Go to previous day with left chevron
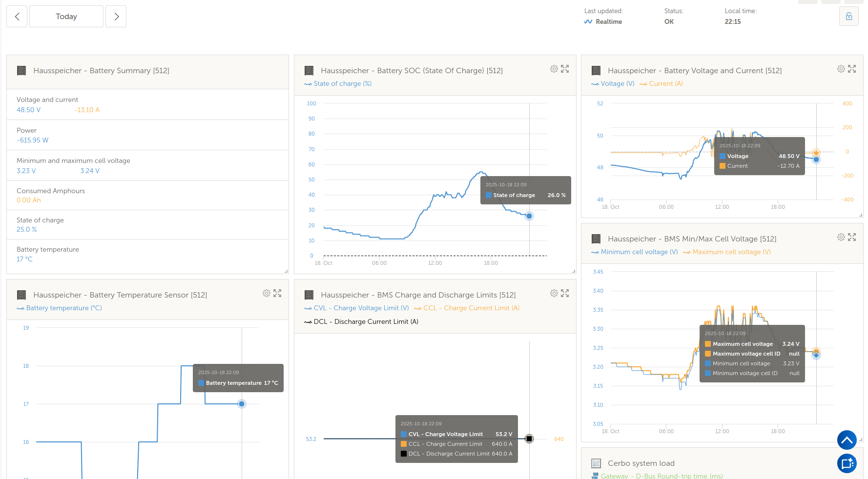The height and width of the screenshot is (479, 868). point(17,17)
